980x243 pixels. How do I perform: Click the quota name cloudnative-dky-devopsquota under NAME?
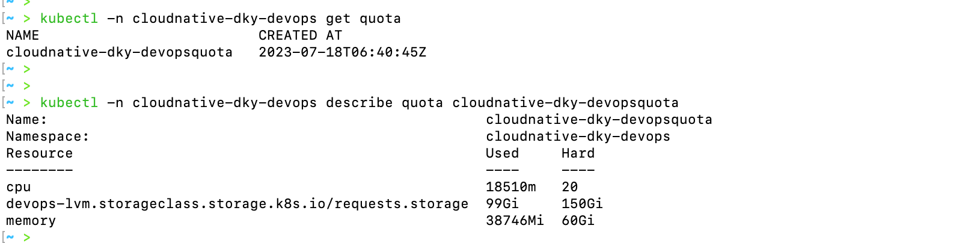click(x=119, y=52)
